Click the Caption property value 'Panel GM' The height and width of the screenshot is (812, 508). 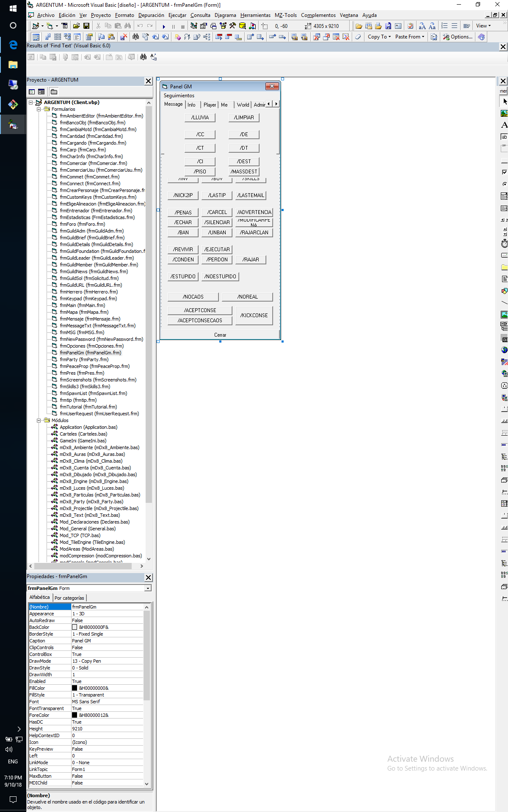pos(108,641)
